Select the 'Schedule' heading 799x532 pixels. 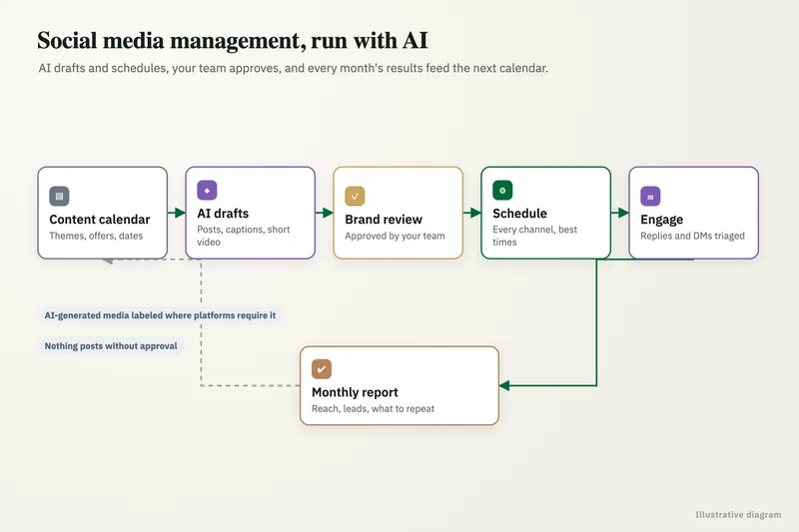519,214
